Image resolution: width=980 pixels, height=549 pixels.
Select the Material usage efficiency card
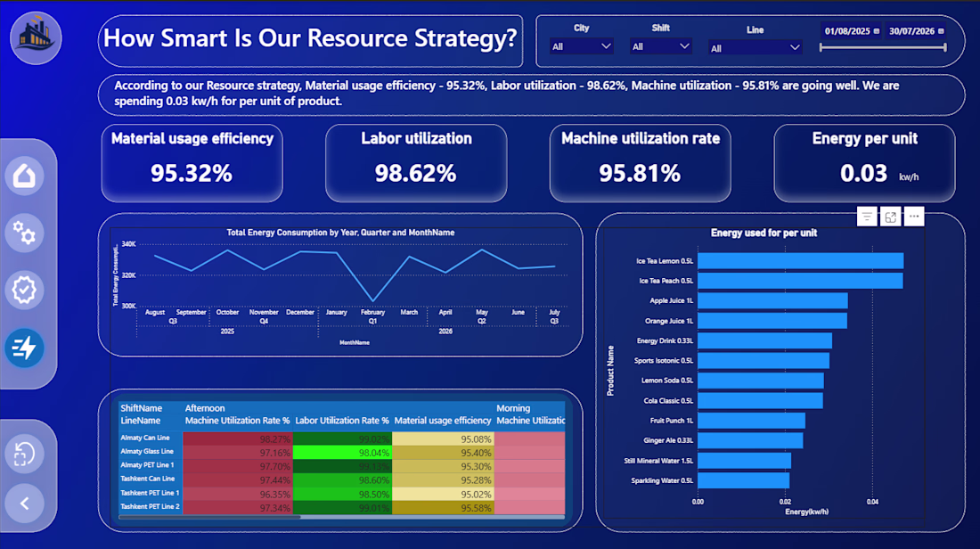192,163
